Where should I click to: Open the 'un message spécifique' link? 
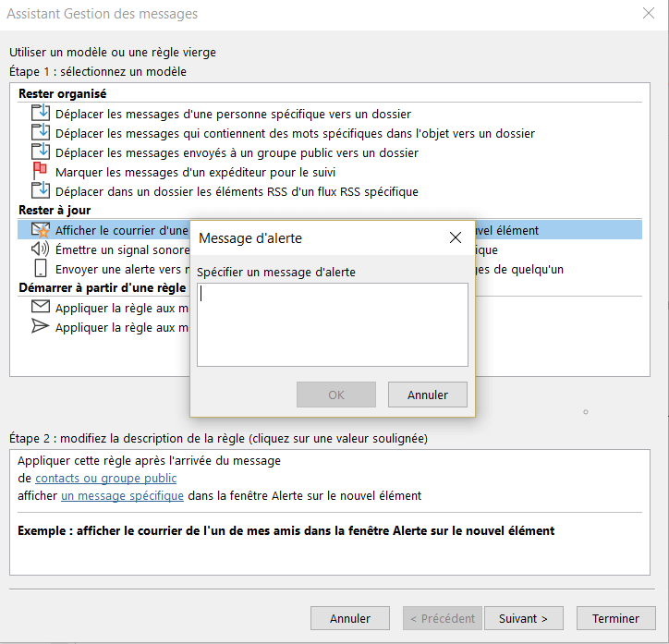point(123,495)
